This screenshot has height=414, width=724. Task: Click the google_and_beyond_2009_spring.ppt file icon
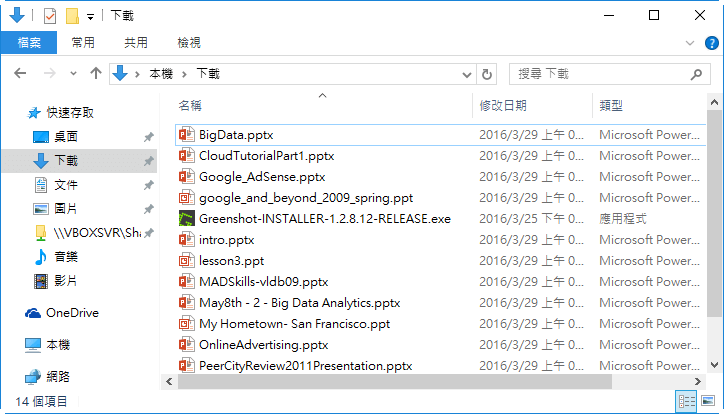tap(187, 198)
